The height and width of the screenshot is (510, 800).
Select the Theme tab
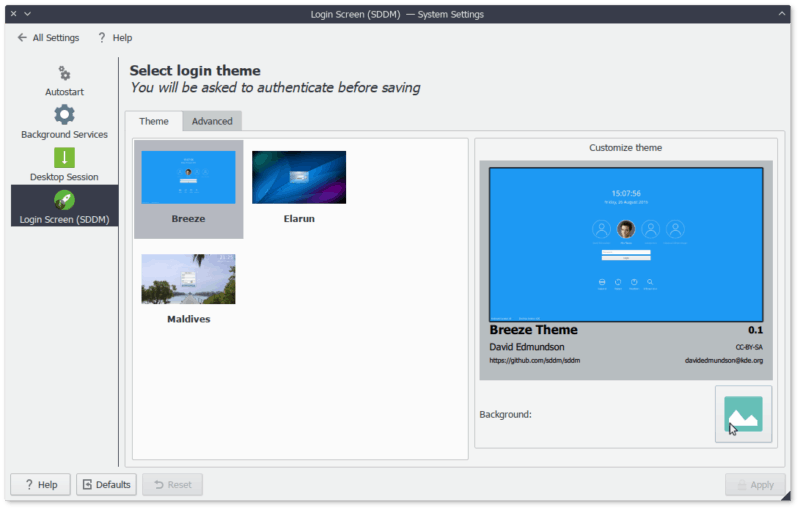click(154, 121)
